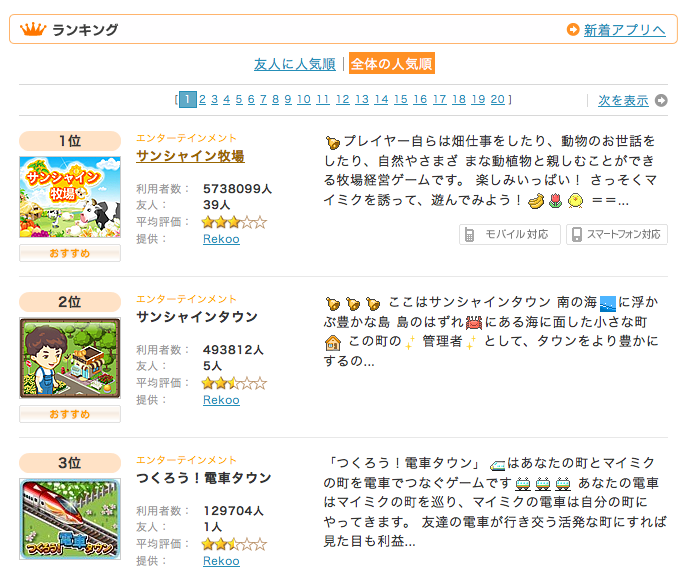Click the user count 129704人
692x582 pixels.
tap(233, 511)
